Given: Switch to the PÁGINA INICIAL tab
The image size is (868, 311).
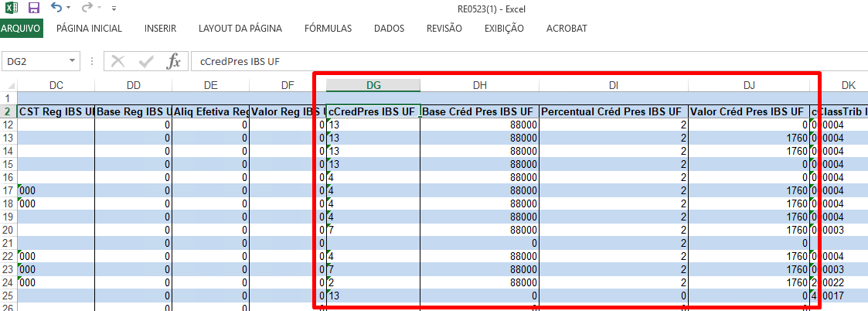Looking at the screenshot, I should 89,29.
